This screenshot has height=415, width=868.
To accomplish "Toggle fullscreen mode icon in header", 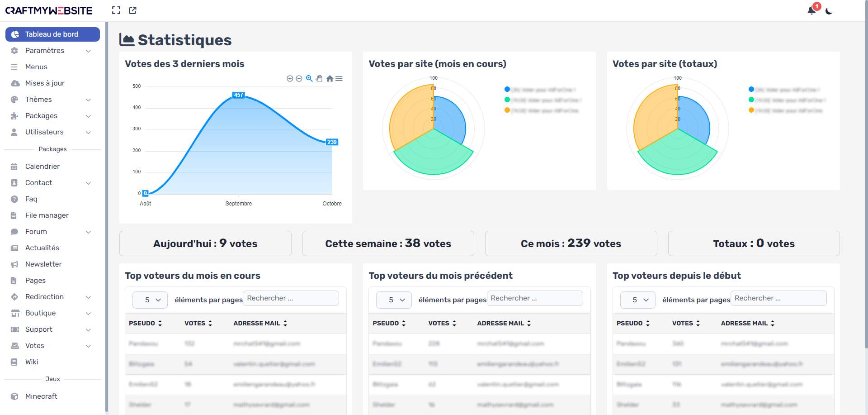I will point(116,10).
